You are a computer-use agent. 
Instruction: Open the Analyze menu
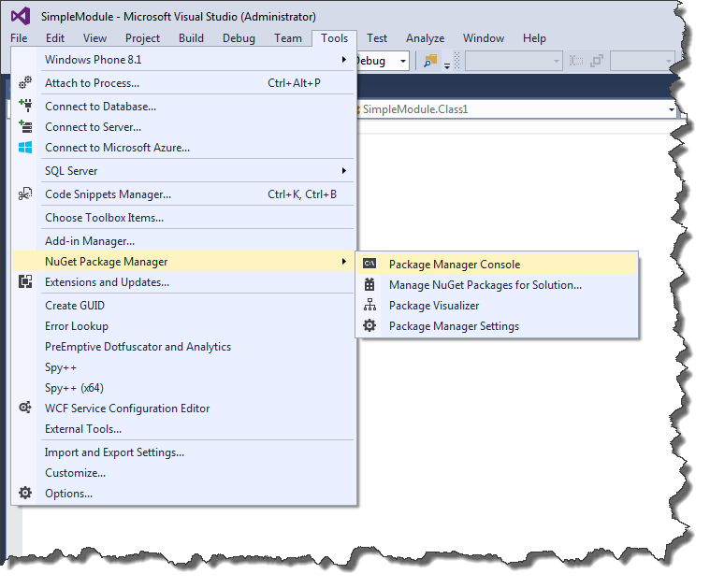pyautogui.click(x=425, y=38)
